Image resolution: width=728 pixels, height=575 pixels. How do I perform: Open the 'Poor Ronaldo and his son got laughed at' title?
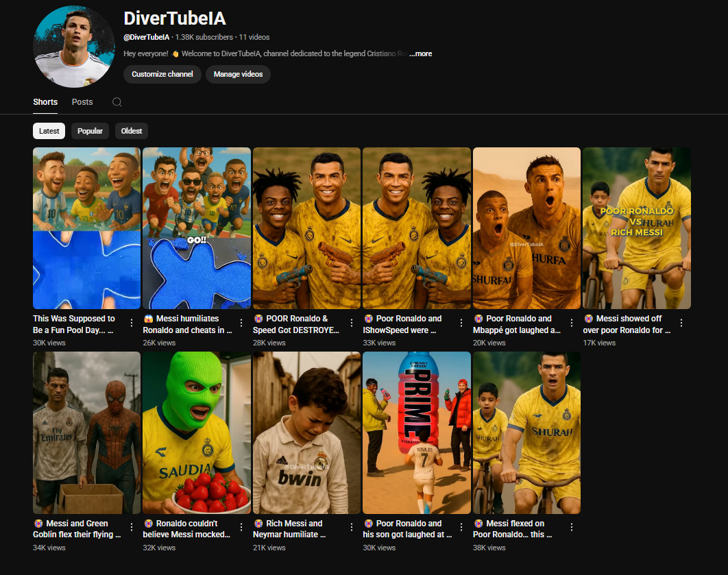[407, 529]
